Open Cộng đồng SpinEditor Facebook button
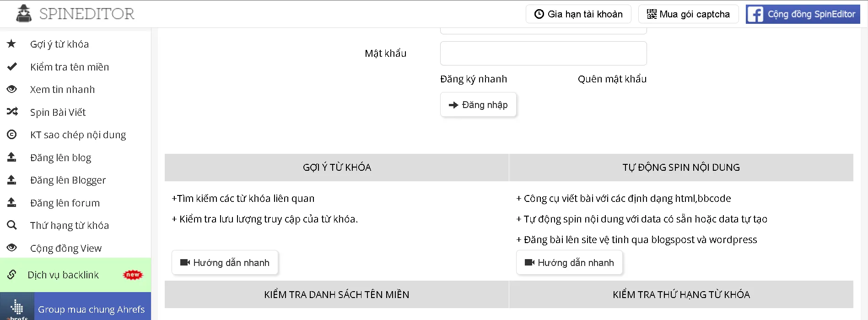 (x=803, y=14)
